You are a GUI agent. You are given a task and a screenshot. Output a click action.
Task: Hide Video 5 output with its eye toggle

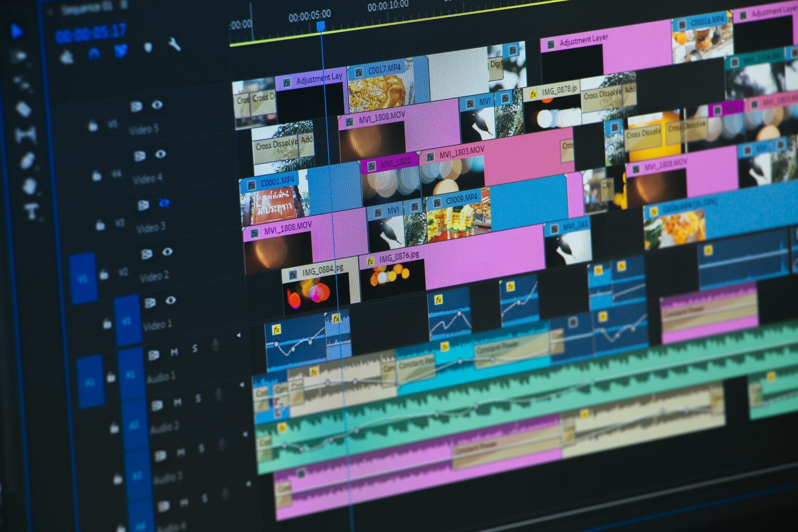[158, 105]
